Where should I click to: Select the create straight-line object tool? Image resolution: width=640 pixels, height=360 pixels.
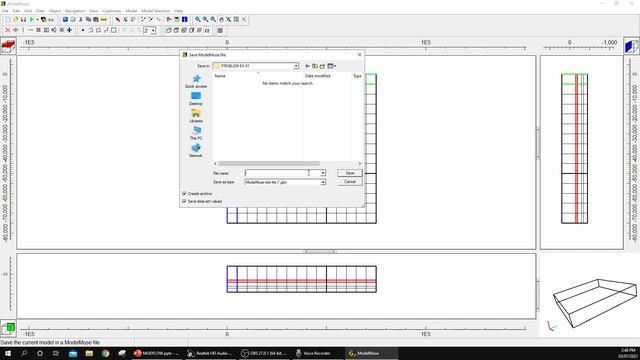(106, 30)
